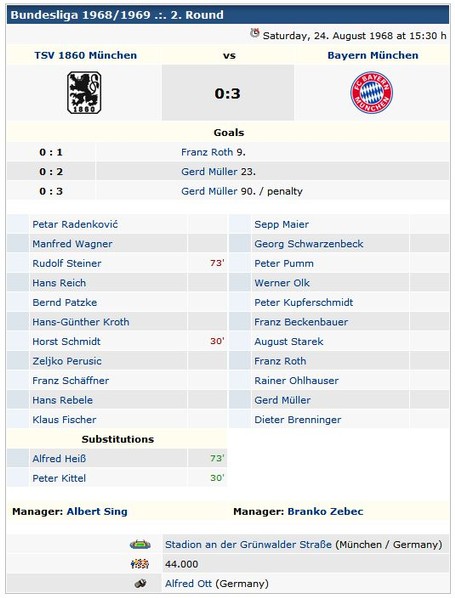
Task: Open Franz Beckenbauer player page
Action: [x=301, y=322]
